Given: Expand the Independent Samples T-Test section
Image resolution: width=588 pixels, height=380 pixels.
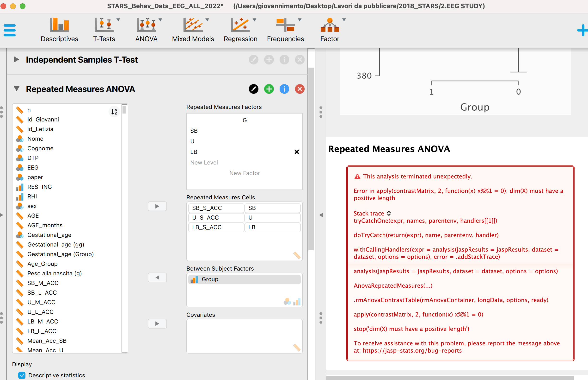Looking at the screenshot, I should coord(16,59).
